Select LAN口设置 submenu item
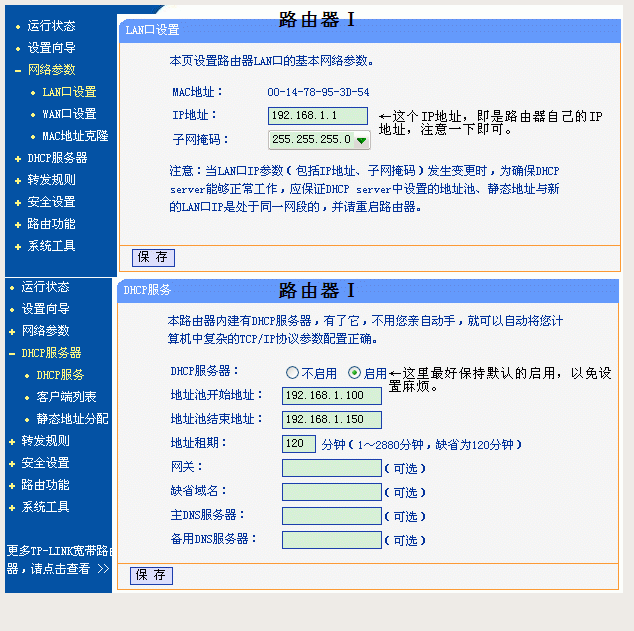Screen dimensions: 634x631 point(69,92)
